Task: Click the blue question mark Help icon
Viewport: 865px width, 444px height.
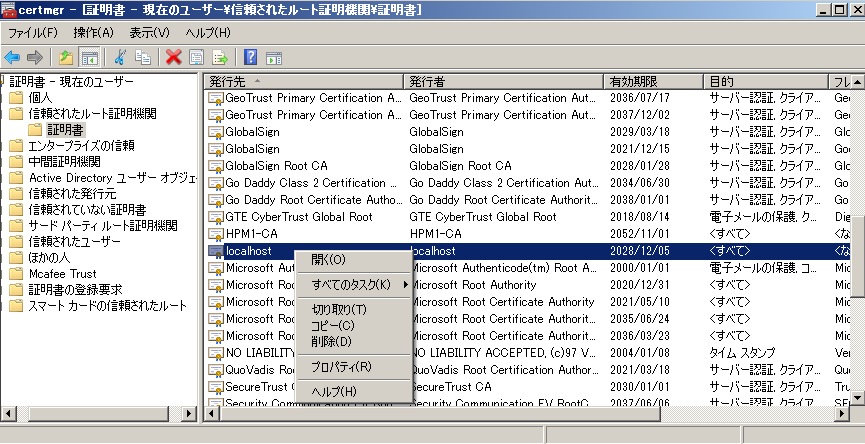Action: (x=250, y=57)
